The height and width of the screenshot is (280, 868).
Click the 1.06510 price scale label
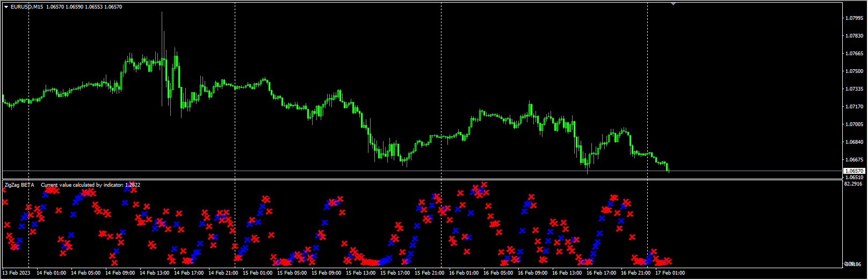(854, 178)
